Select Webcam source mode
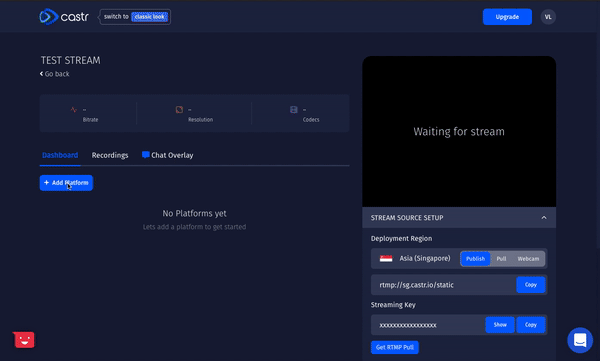The height and width of the screenshot is (361, 600). [x=528, y=259]
